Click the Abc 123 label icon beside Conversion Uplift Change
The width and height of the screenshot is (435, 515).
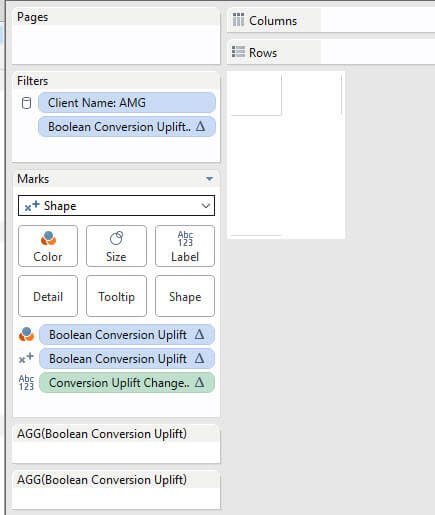tap(26, 382)
